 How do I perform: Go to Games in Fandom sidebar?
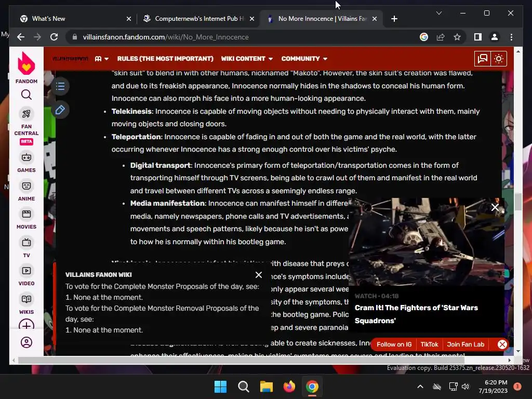click(26, 162)
